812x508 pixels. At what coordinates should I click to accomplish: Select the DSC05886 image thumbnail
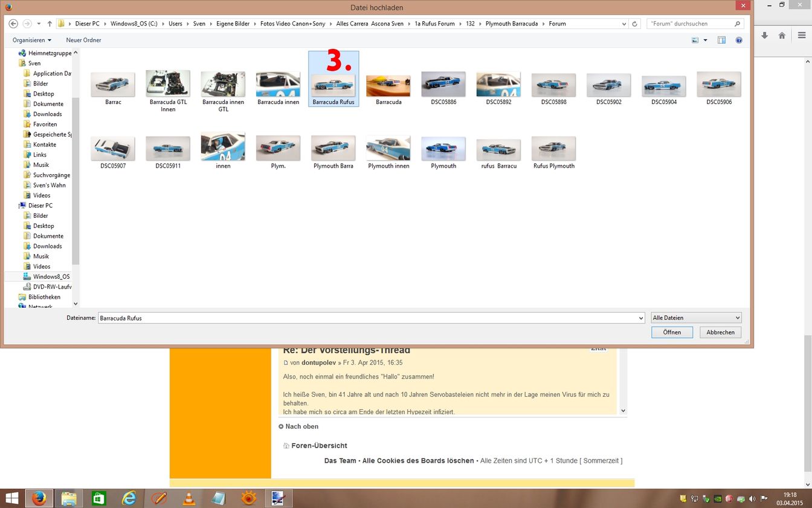pos(443,88)
